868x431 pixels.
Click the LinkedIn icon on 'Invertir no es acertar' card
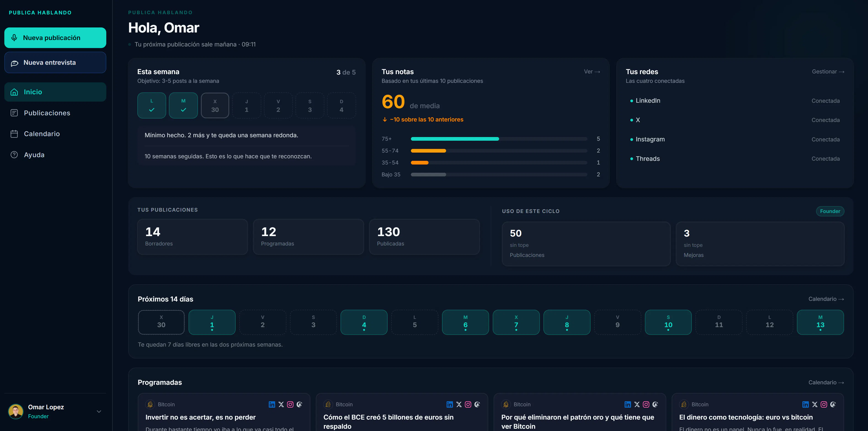tap(272, 404)
